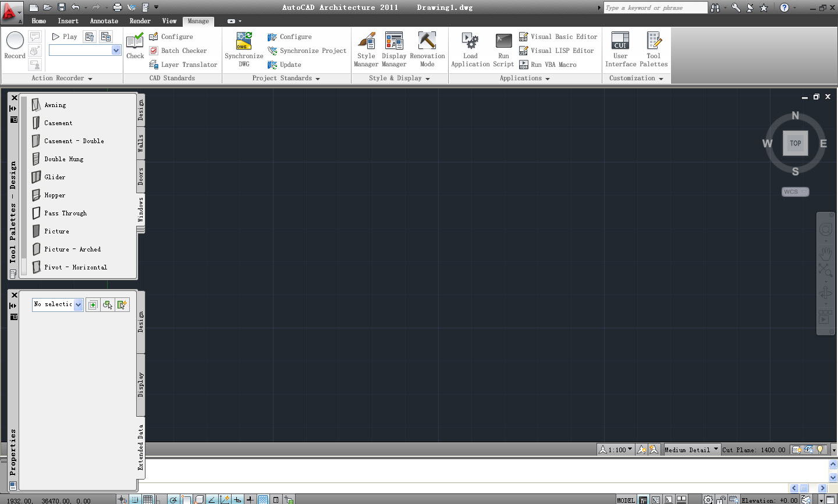Click the TOP face of the ViewCube
The width and height of the screenshot is (838, 504).
pos(795,143)
